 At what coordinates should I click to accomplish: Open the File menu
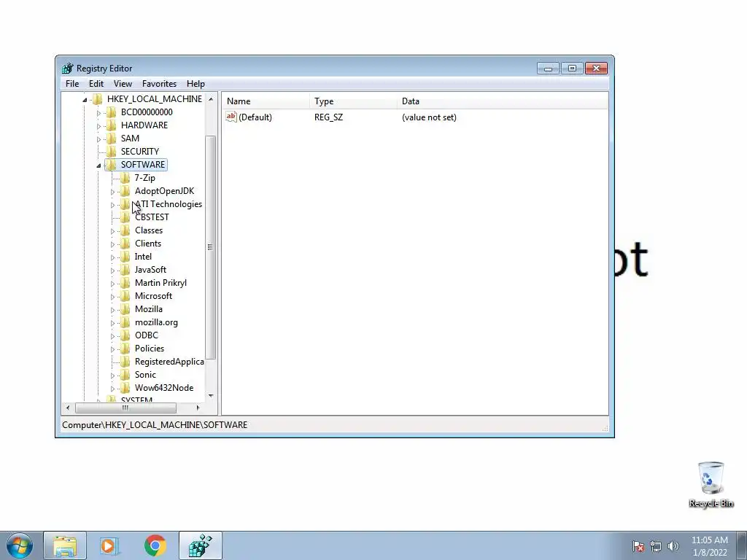[x=72, y=84]
